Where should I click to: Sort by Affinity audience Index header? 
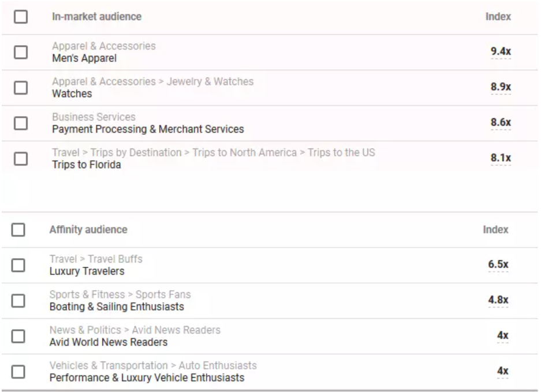[x=495, y=230]
